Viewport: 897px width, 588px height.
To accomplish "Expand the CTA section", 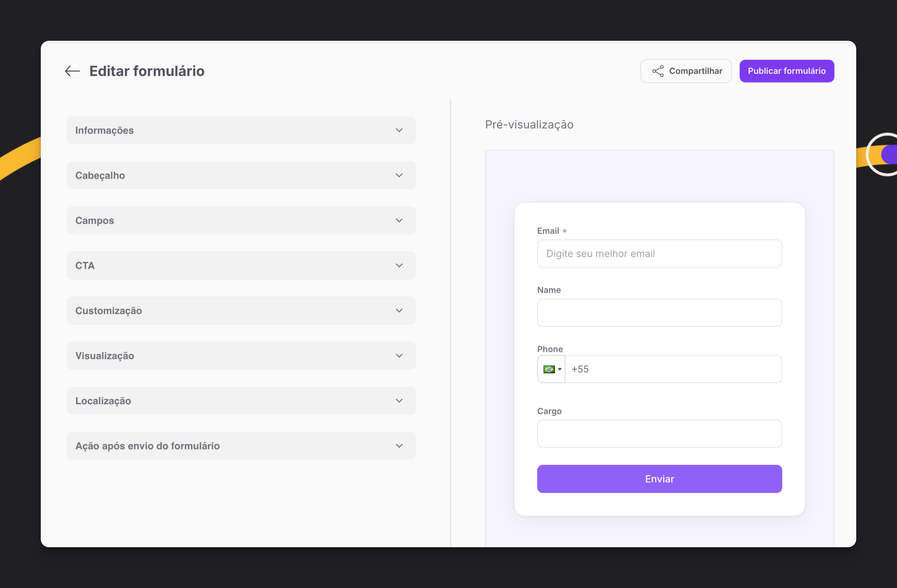I will [x=241, y=265].
